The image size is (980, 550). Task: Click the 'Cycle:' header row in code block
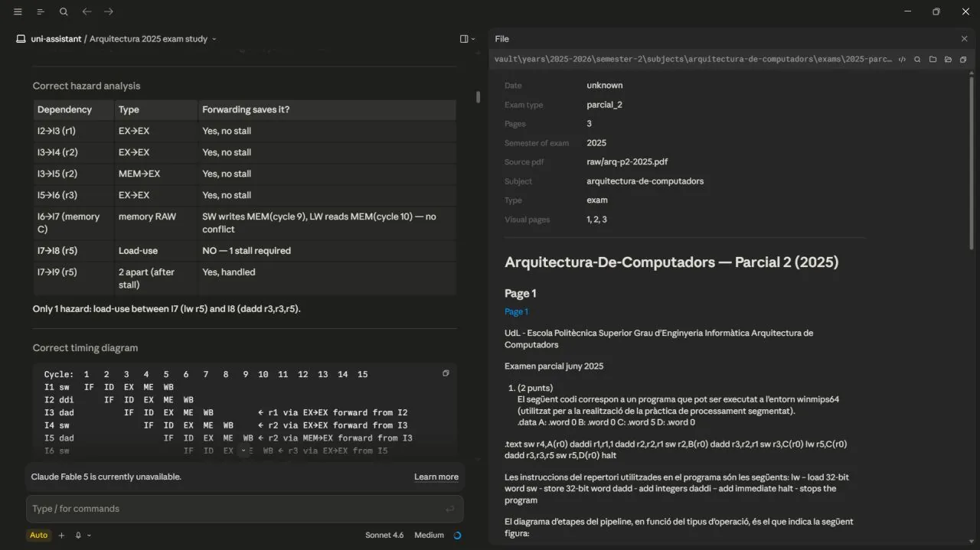click(206, 374)
